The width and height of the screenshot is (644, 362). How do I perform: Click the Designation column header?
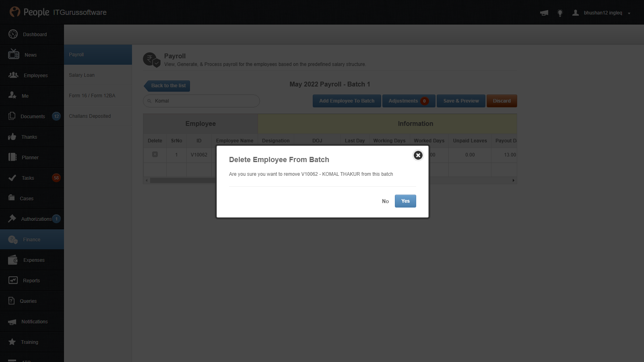point(276,141)
